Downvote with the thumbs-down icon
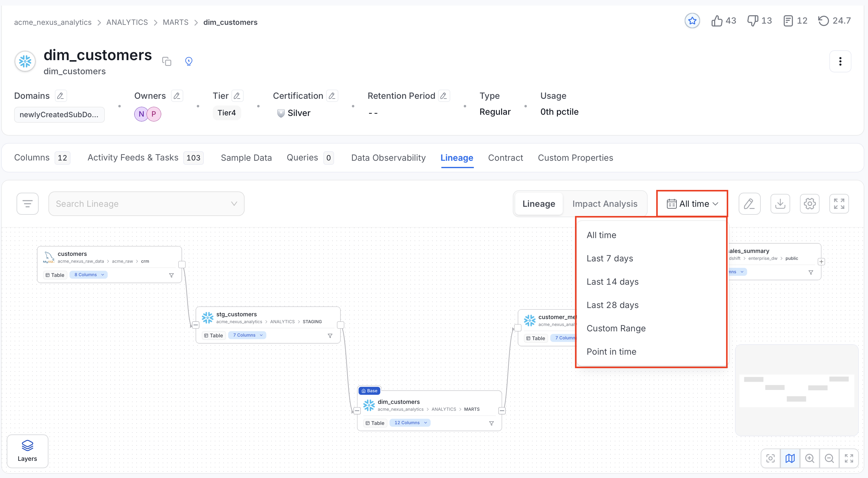 pyautogui.click(x=753, y=21)
